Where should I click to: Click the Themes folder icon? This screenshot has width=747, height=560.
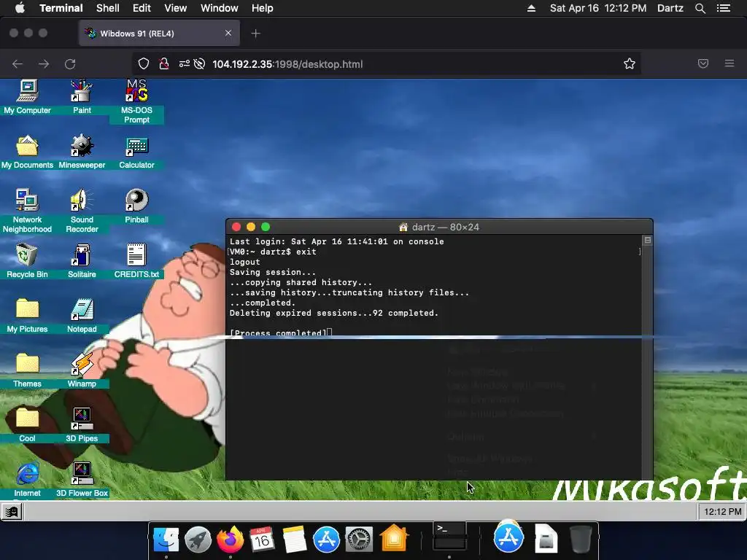click(27, 364)
